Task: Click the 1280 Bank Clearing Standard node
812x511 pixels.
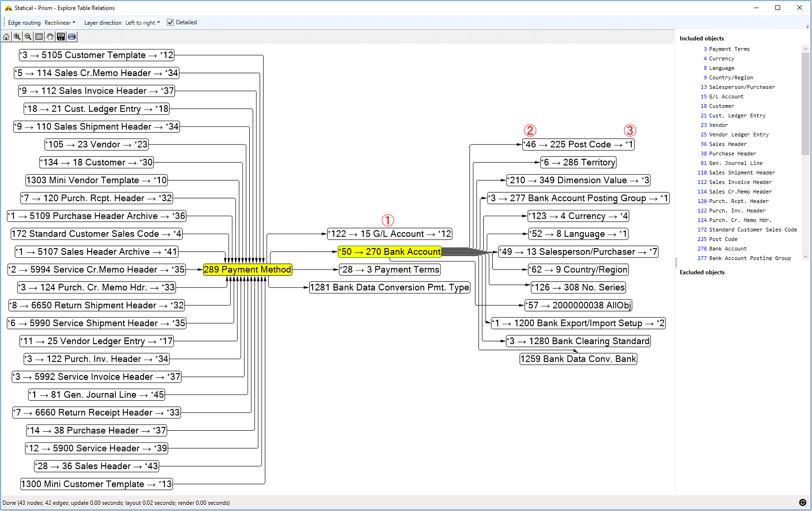Action: click(x=578, y=341)
